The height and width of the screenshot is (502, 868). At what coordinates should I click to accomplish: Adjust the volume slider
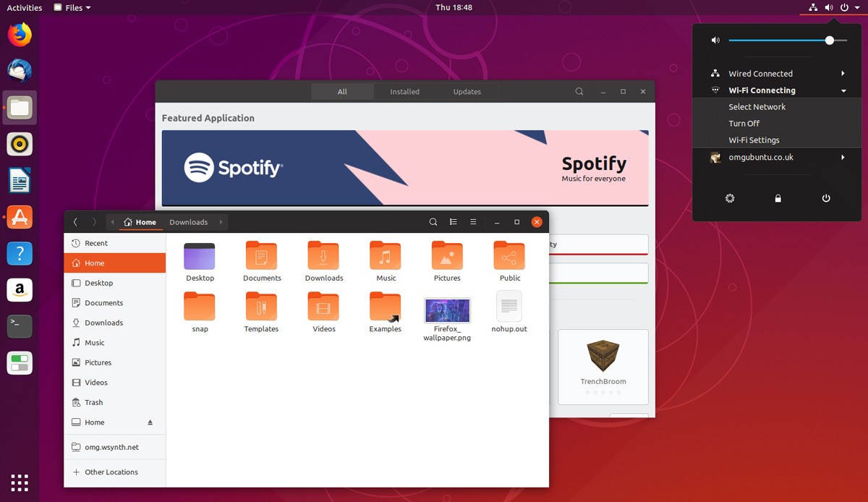(x=829, y=40)
